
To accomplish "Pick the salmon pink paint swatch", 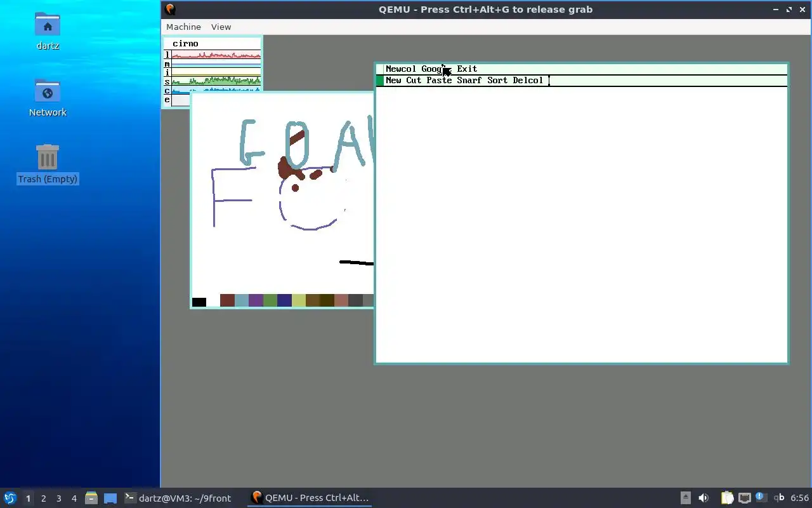I will (x=341, y=301).
